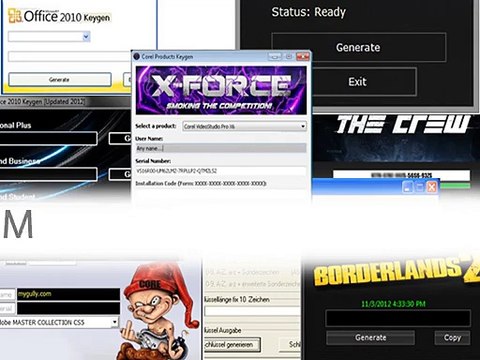Click the generate button beside Home and Business field
The image size is (480, 360).
[121, 174]
